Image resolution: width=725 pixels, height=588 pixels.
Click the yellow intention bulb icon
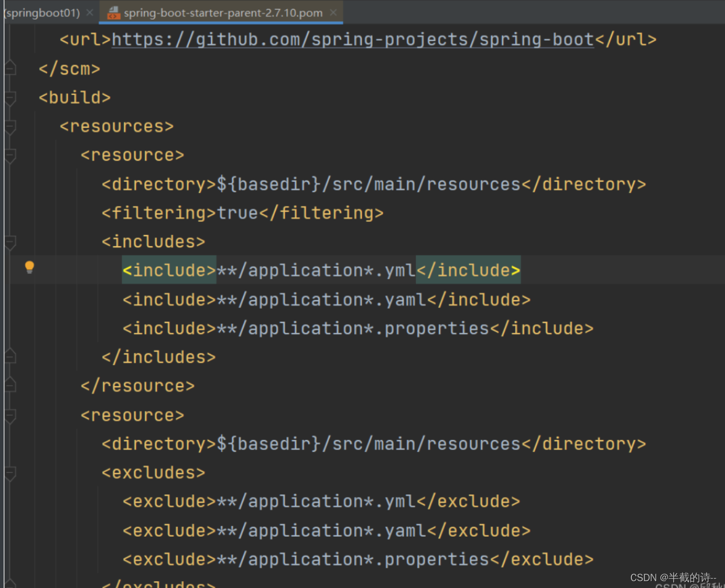(30, 267)
